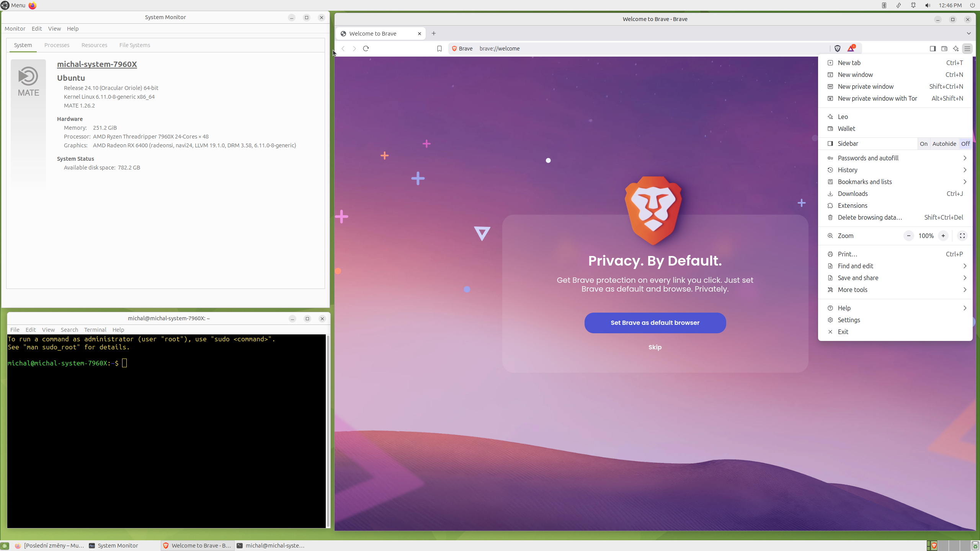Click Set Brave as default browser
This screenshot has width=980, height=551.
click(x=655, y=323)
